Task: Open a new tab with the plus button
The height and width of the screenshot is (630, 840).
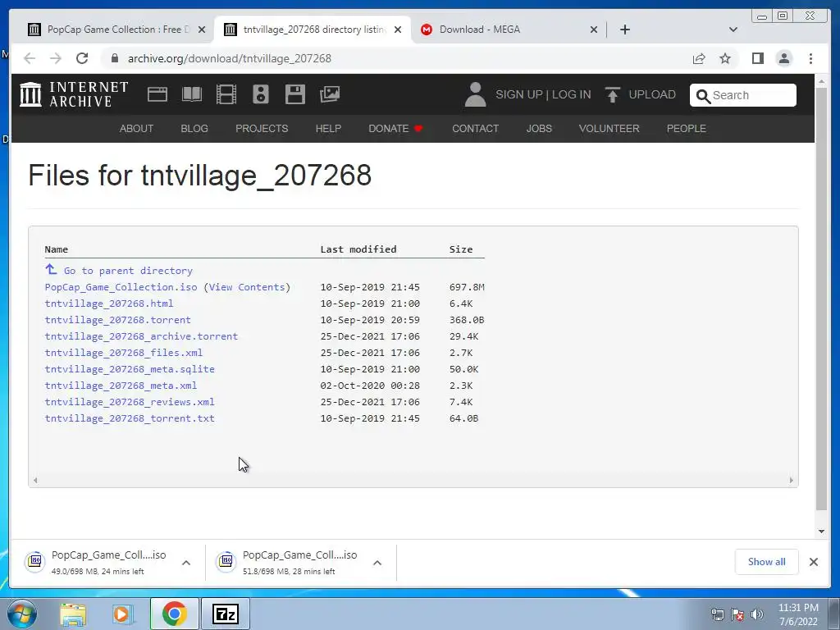Action: click(x=624, y=30)
